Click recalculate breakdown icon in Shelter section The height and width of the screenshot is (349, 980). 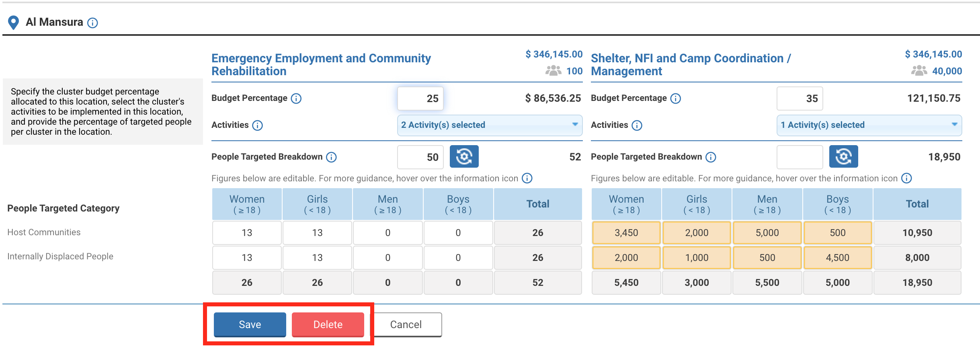[x=843, y=156]
